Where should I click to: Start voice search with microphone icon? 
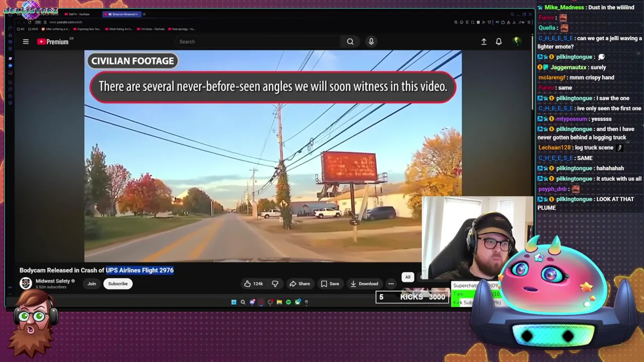point(371,42)
